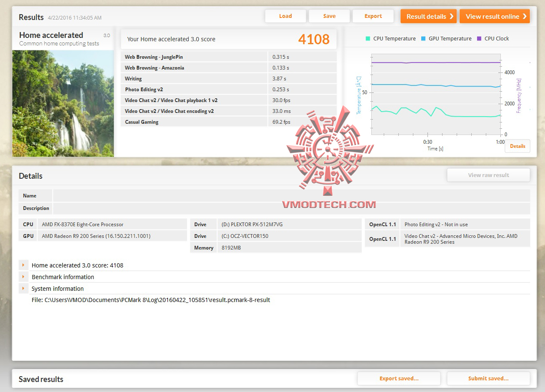Click the 33.0 ms encoding value
This screenshot has width=545, height=392.
282,111
